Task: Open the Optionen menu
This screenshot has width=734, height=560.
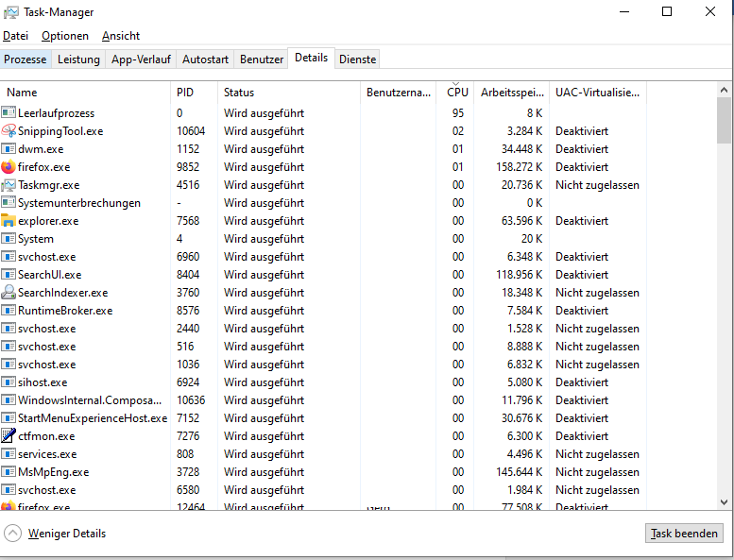Action: tap(65, 36)
